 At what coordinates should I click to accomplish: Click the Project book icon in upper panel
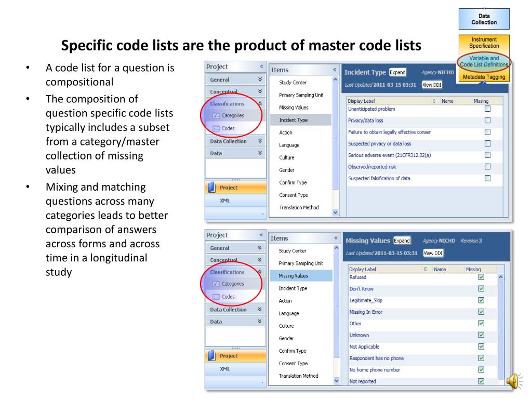click(211, 188)
